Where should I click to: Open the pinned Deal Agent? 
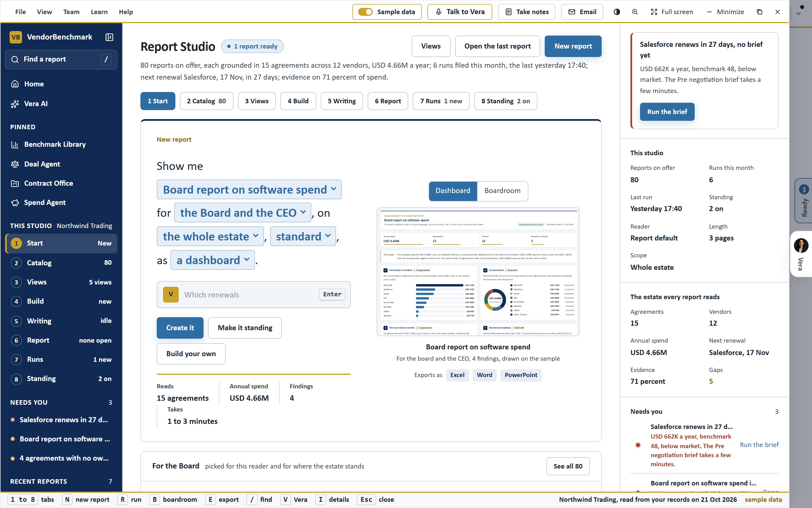pos(61,164)
